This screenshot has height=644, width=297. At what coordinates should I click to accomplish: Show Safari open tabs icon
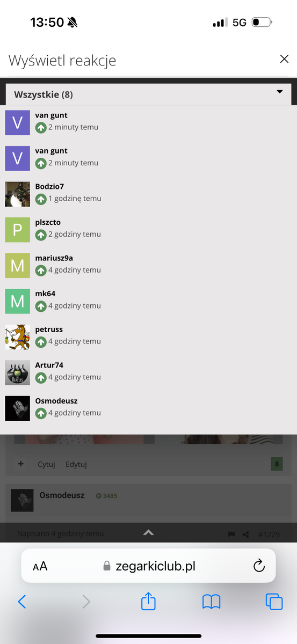(x=274, y=602)
